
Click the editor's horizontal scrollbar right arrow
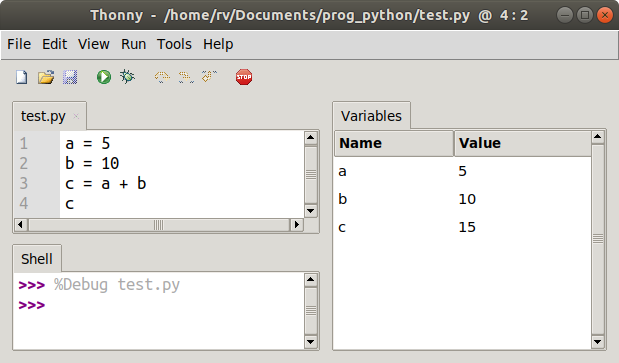[296, 225]
